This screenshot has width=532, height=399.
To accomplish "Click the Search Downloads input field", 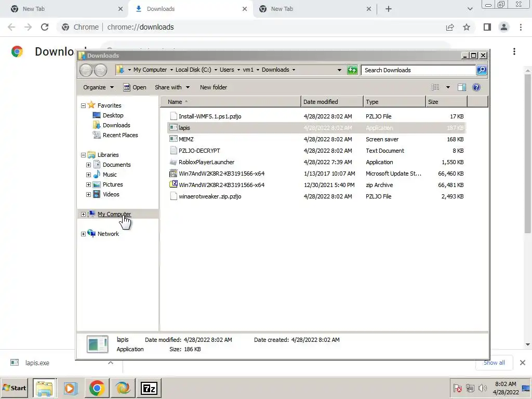I will (x=418, y=70).
